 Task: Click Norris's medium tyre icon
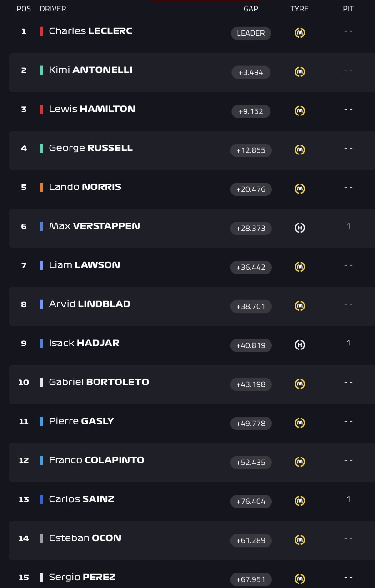click(300, 189)
